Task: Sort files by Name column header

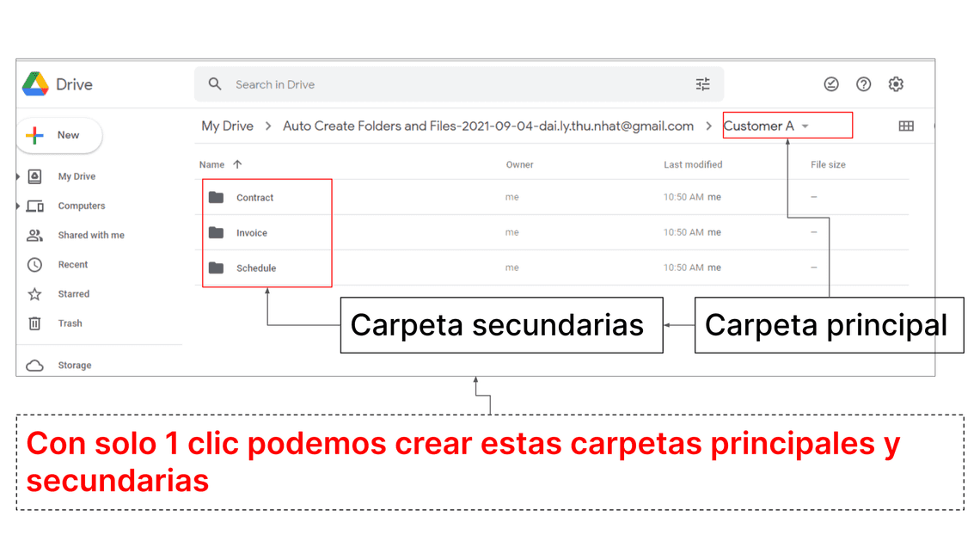Action: (211, 164)
